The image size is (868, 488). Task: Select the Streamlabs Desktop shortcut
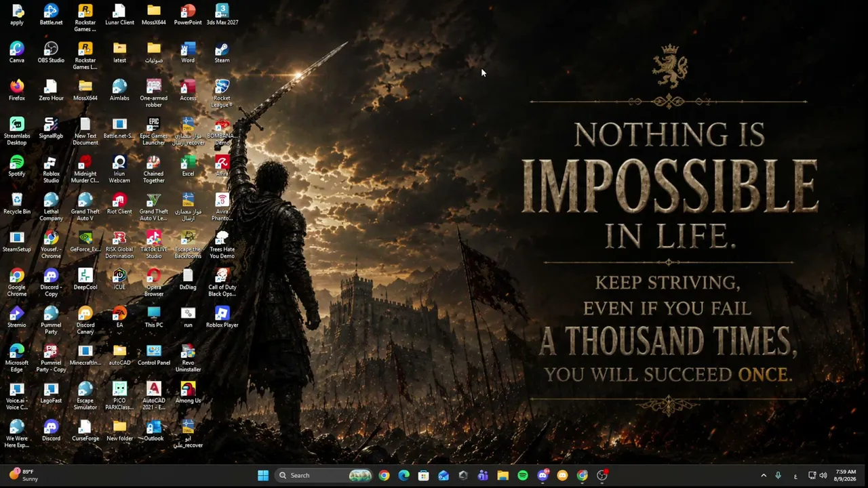[17, 131]
